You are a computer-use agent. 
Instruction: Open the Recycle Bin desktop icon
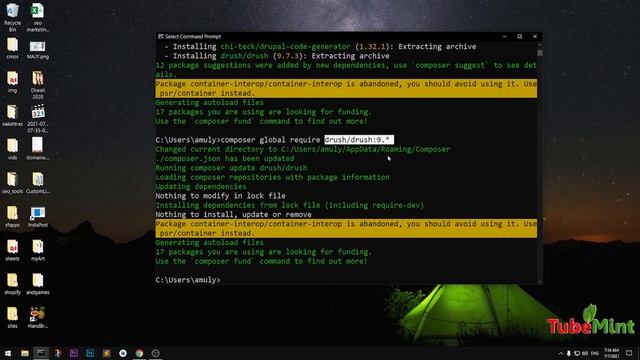[12, 18]
